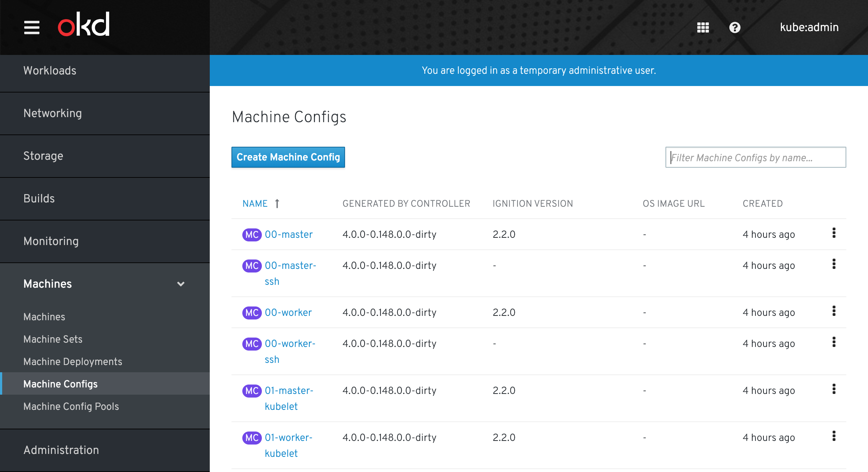Screen dimensions: 868x472
Task: Expand the Workloads navigation section
Action: click(x=50, y=71)
